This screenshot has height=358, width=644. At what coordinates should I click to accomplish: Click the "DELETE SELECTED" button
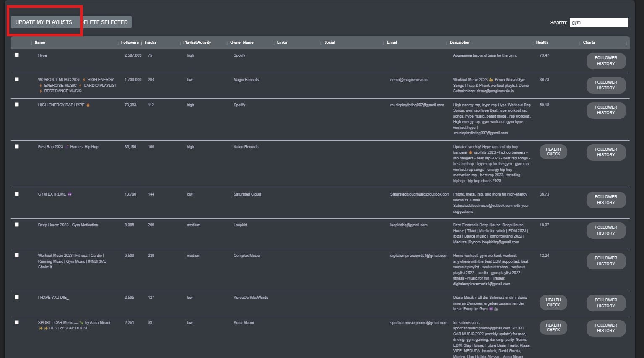pyautogui.click(x=105, y=22)
